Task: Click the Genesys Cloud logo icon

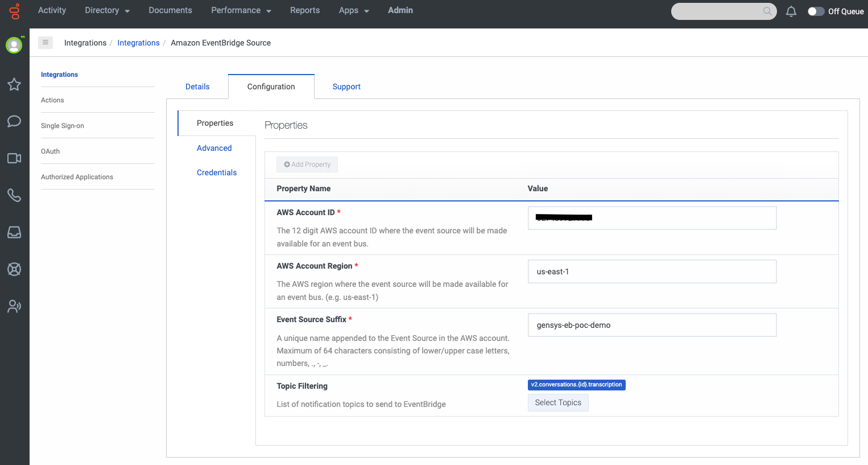Action: [x=15, y=11]
